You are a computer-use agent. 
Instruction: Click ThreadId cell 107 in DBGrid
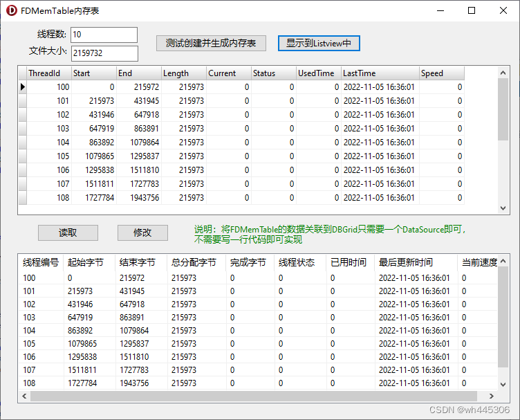pos(49,184)
